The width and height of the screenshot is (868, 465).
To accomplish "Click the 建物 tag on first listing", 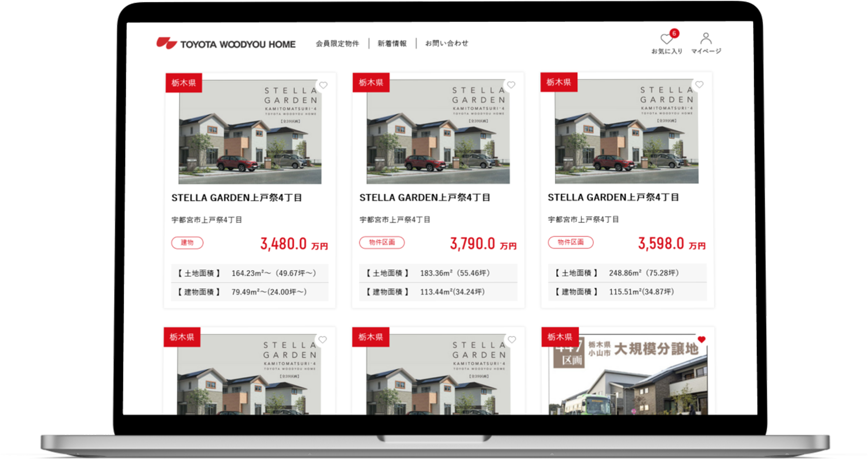I will 187,243.
